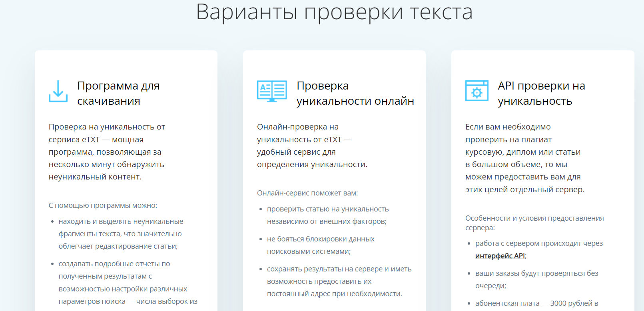Screen dimensions: 644x311
Task: Click the download arrow icon
Action: click(x=58, y=91)
